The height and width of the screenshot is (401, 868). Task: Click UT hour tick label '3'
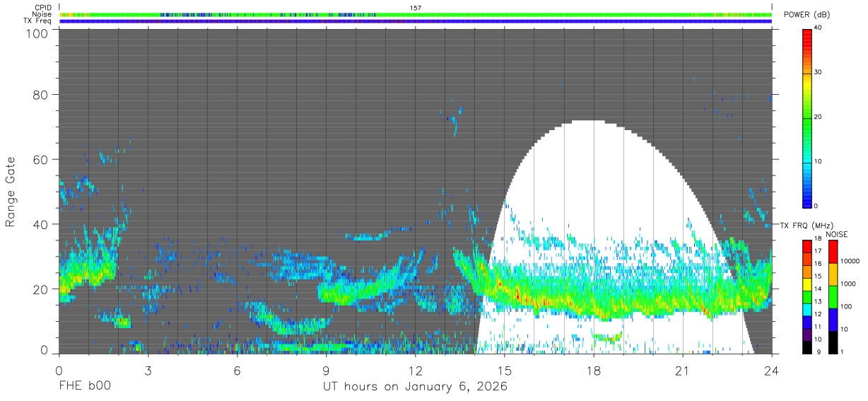pos(148,371)
